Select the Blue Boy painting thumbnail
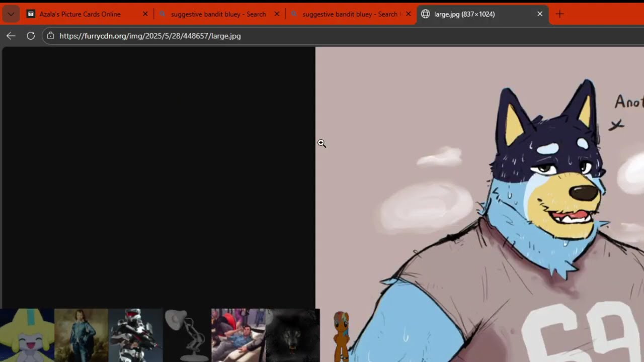This screenshot has height=362, width=644. [81, 335]
